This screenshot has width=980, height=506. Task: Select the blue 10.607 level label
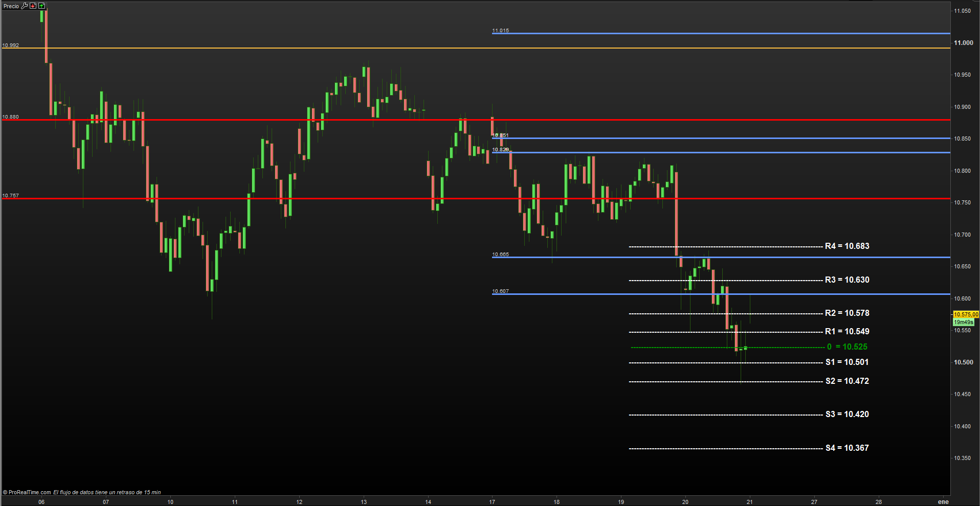[500, 291]
